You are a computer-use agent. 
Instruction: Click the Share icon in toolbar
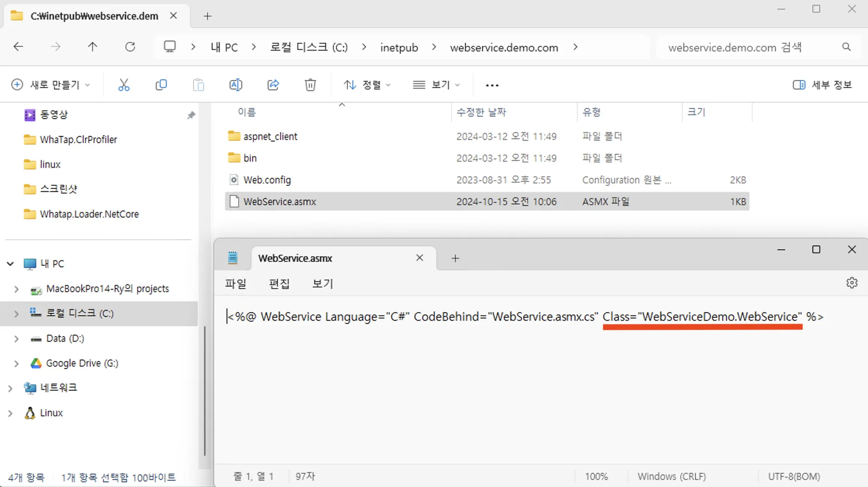(x=273, y=85)
